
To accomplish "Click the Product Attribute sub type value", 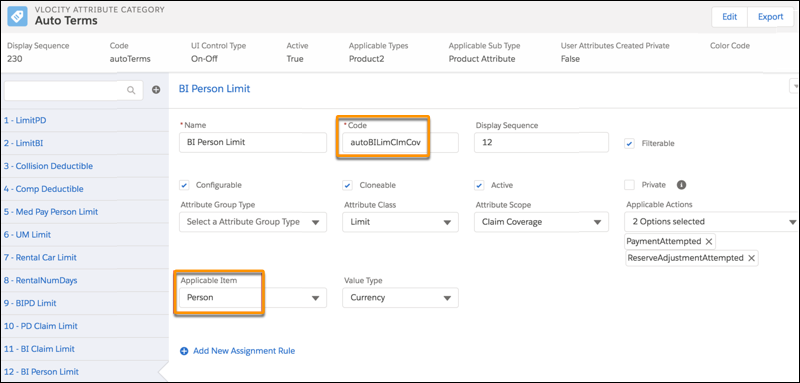I will point(482,59).
